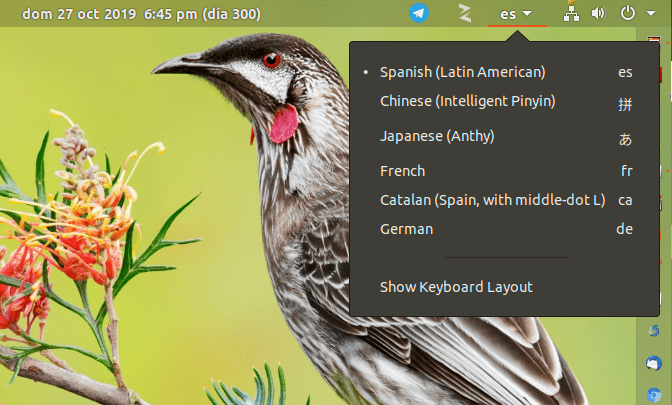Open the clock showing dom 27 oct 2019
Viewport: 672px width, 405px height.
click(x=141, y=14)
